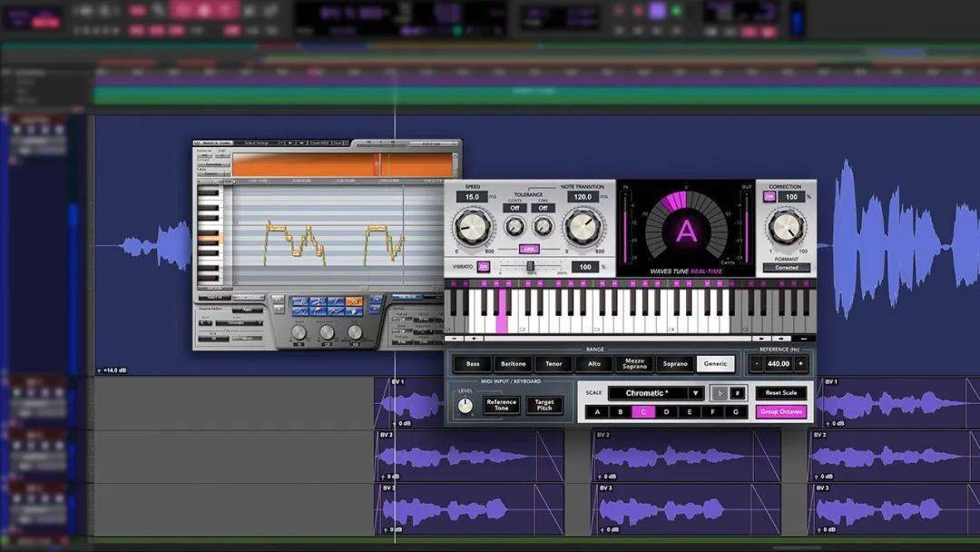Select the D note in scale row

point(666,412)
